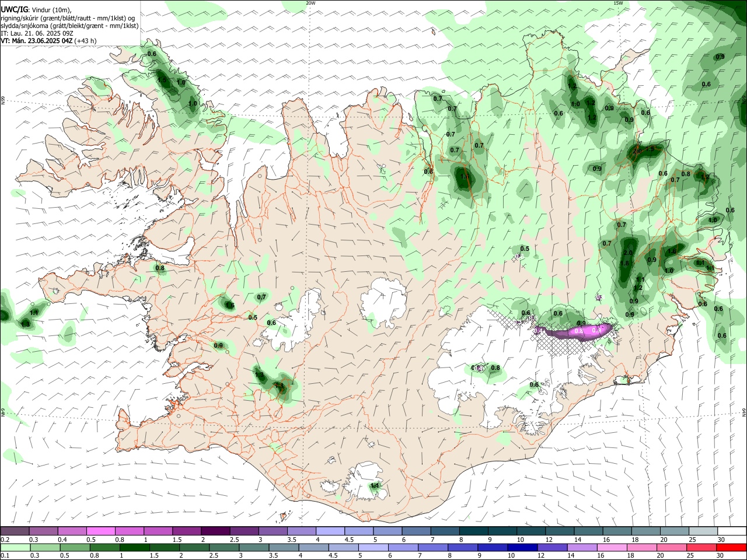Pick palest green bottom-row swatch between 0.1 and 0.3
The image size is (747, 560).
pyautogui.click(x=15, y=548)
